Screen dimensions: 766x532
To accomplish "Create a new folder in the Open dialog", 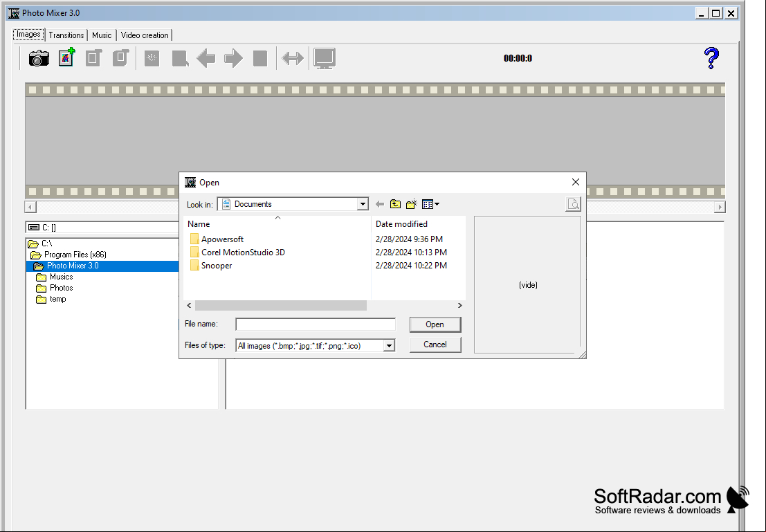I will 412,204.
